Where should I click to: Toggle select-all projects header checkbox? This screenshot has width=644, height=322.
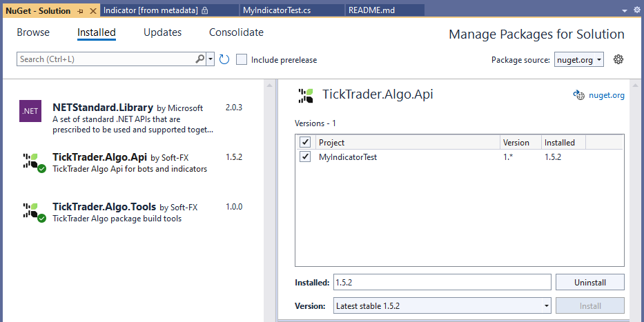pyautogui.click(x=305, y=142)
